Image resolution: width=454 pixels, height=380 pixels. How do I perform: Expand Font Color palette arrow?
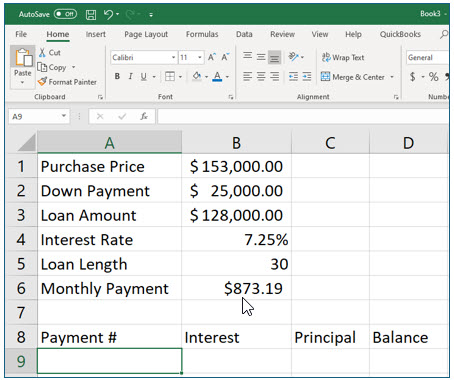227,77
